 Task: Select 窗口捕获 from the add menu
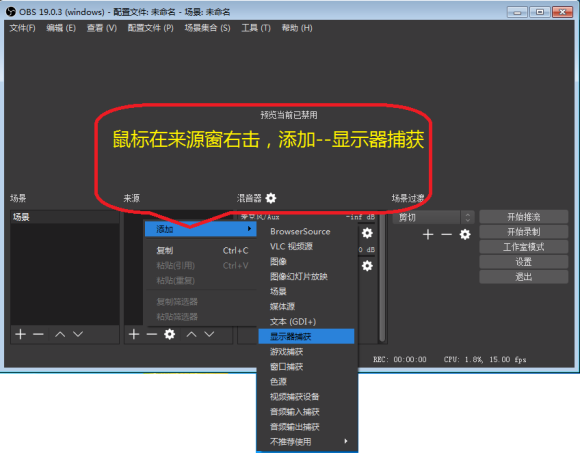306,366
